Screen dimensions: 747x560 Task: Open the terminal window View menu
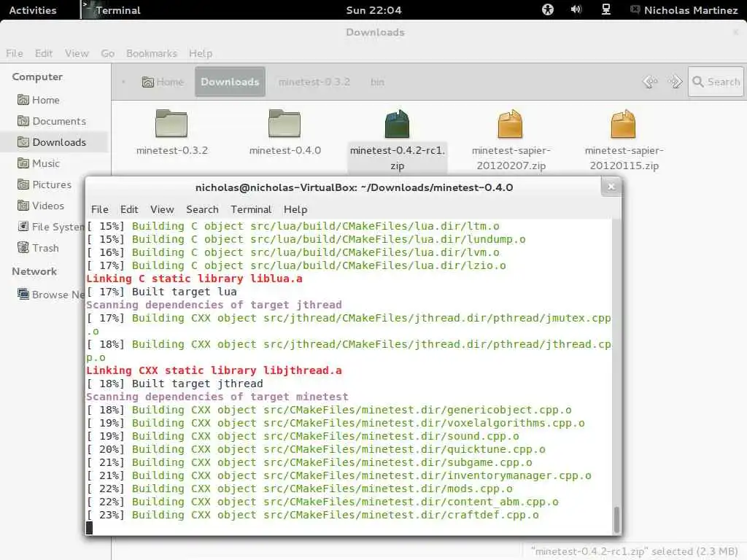162,209
